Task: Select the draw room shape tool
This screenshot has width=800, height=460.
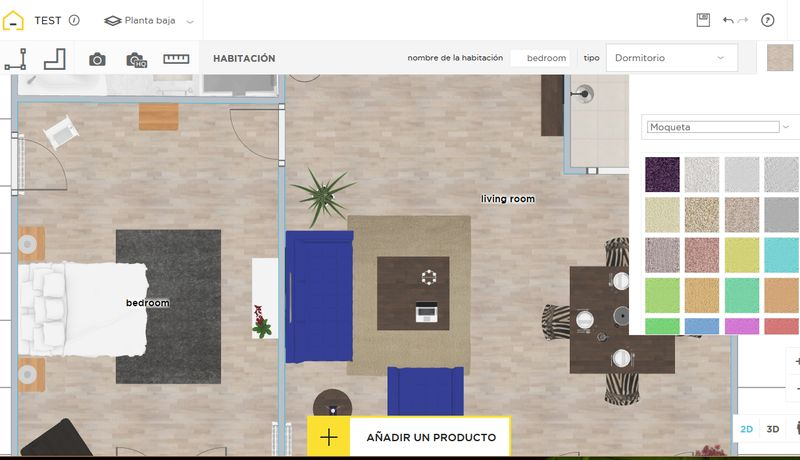Action: click(54, 59)
